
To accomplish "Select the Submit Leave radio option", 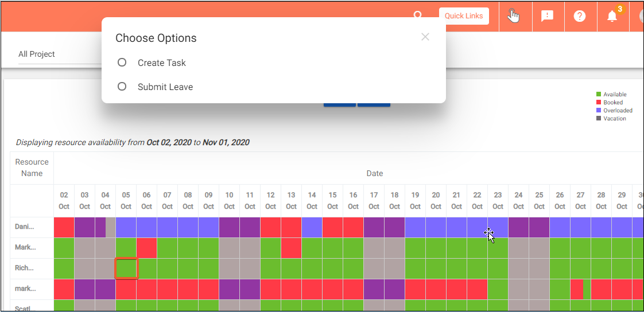I will [x=122, y=87].
